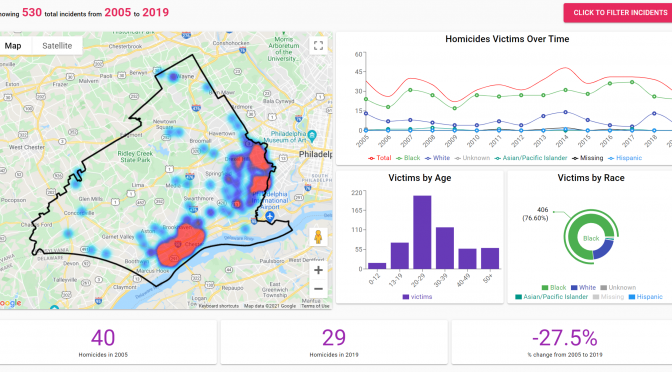672x372 pixels.
Task: Click the Black data point for 2017
Action: pyautogui.click(x=632, y=82)
